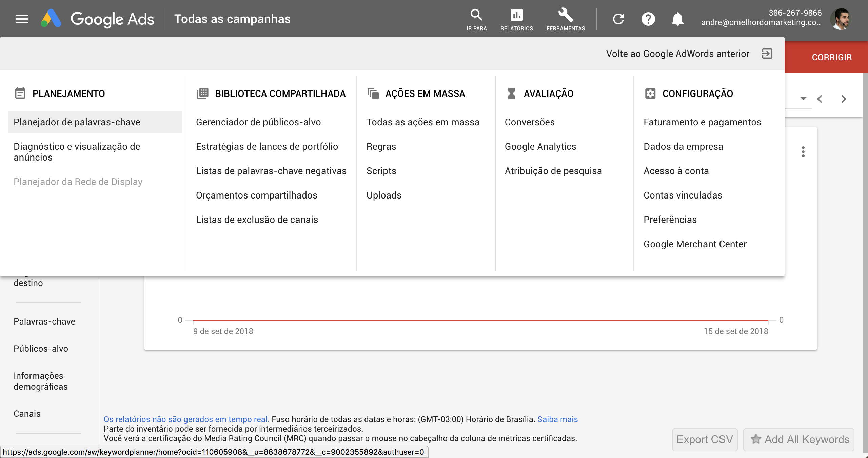Open Faturamento e pagamentos
The height and width of the screenshot is (458, 868).
pos(702,122)
